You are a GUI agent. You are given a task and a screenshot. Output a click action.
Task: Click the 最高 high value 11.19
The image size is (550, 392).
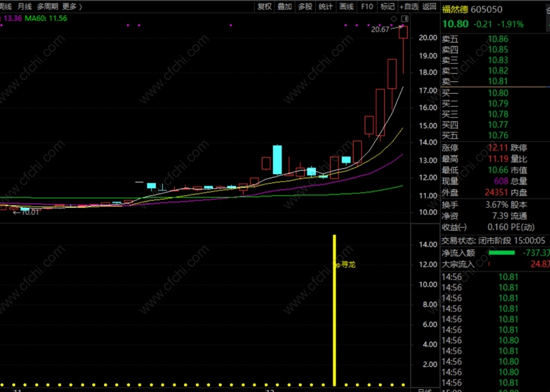[x=498, y=159]
